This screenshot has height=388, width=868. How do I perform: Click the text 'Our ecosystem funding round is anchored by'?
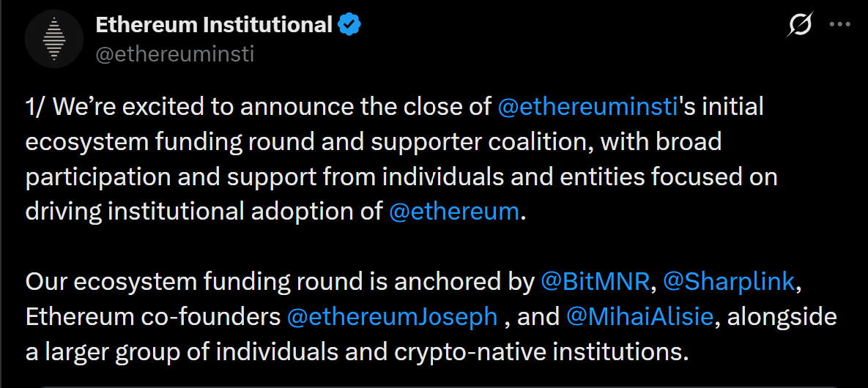click(280, 283)
